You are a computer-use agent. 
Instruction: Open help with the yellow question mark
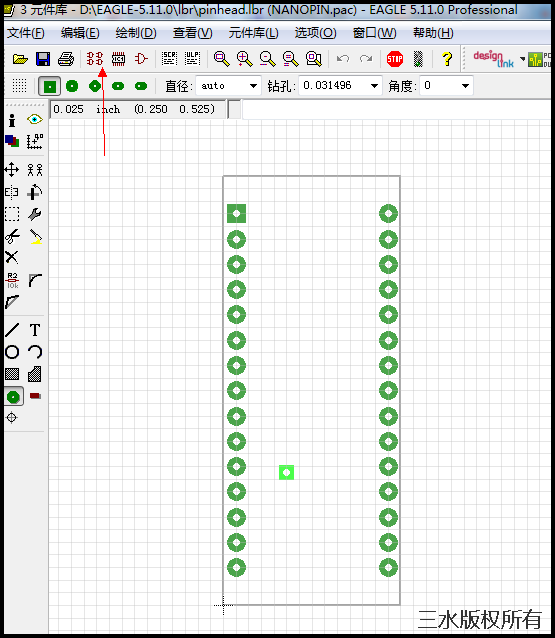[x=447, y=59]
